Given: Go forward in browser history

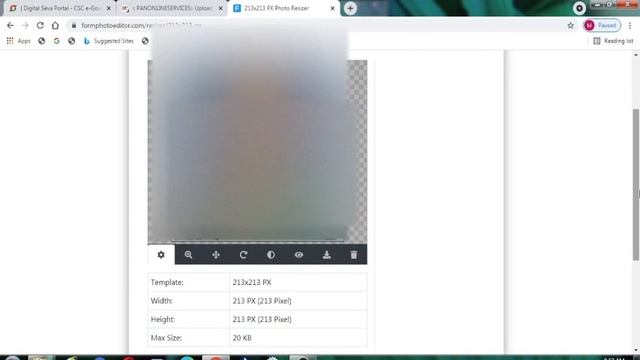Looking at the screenshot, I should point(25,25).
